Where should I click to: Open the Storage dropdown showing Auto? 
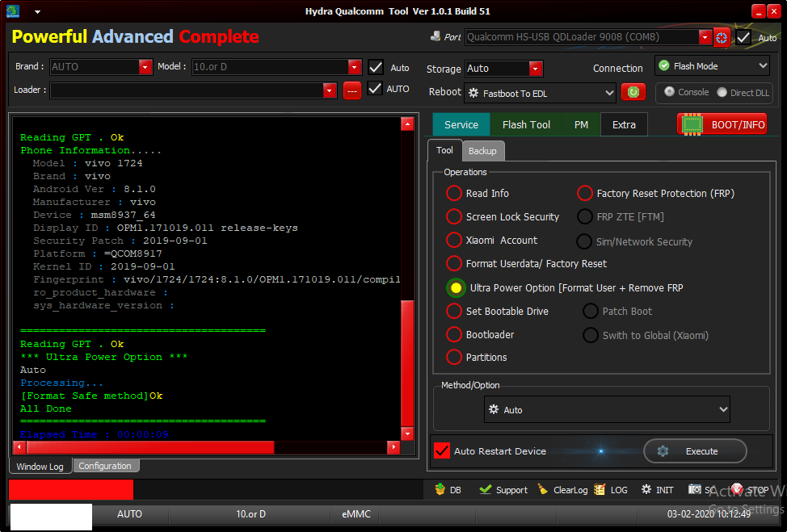[x=503, y=68]
